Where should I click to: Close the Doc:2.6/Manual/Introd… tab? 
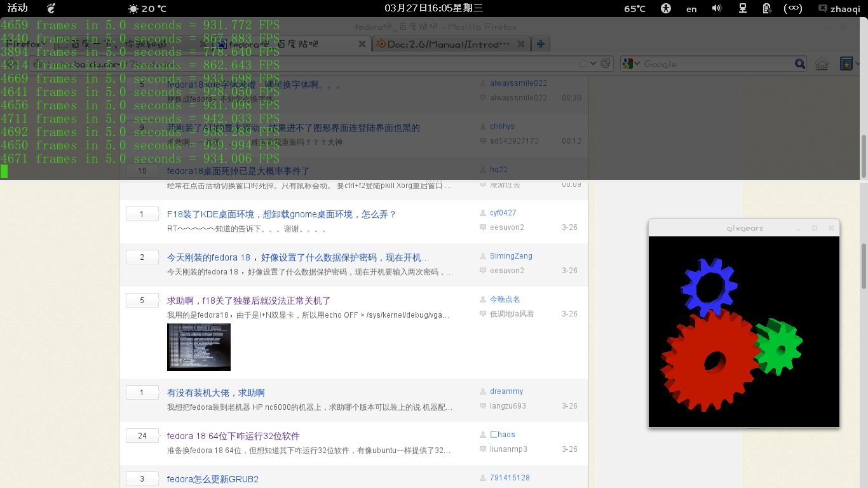[x=520, y=44]
